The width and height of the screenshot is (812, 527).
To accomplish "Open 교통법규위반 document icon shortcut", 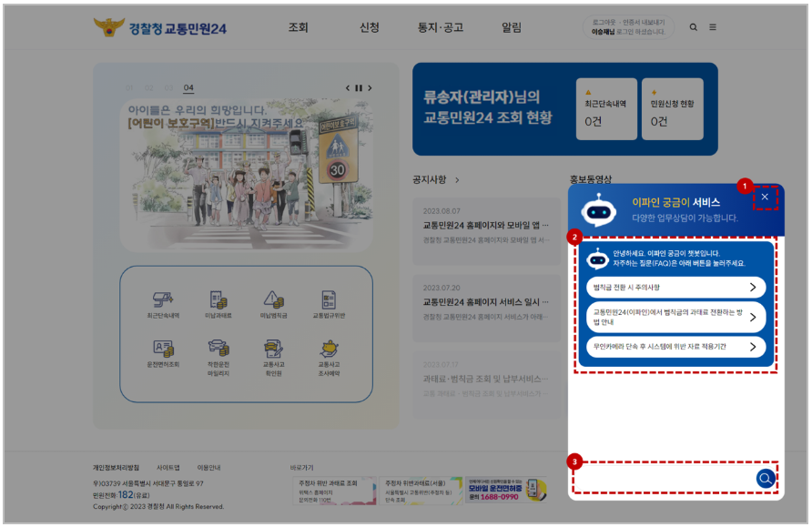I will point(329,304).
